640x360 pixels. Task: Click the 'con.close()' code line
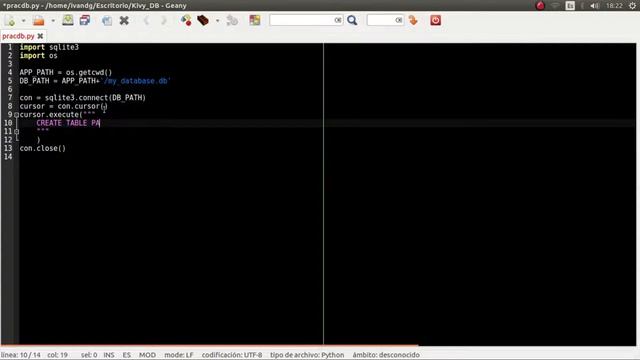[x=42, y=149]
